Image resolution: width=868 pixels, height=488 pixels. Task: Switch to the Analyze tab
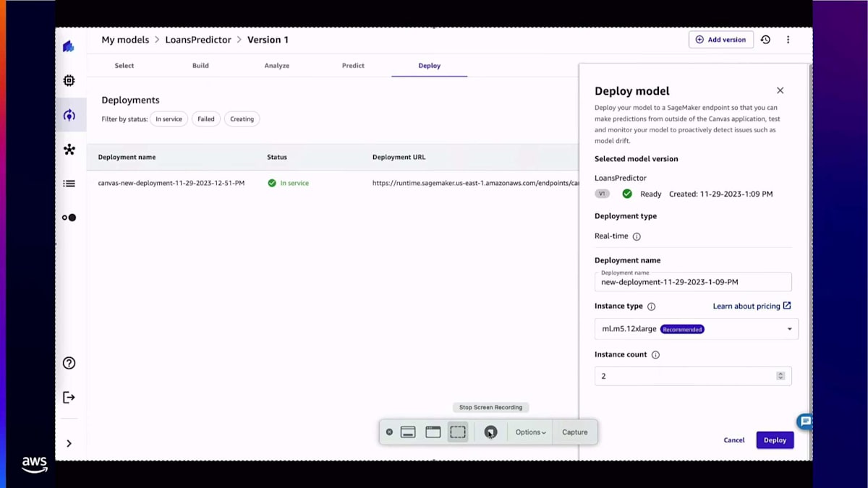[x=277, y=66]
